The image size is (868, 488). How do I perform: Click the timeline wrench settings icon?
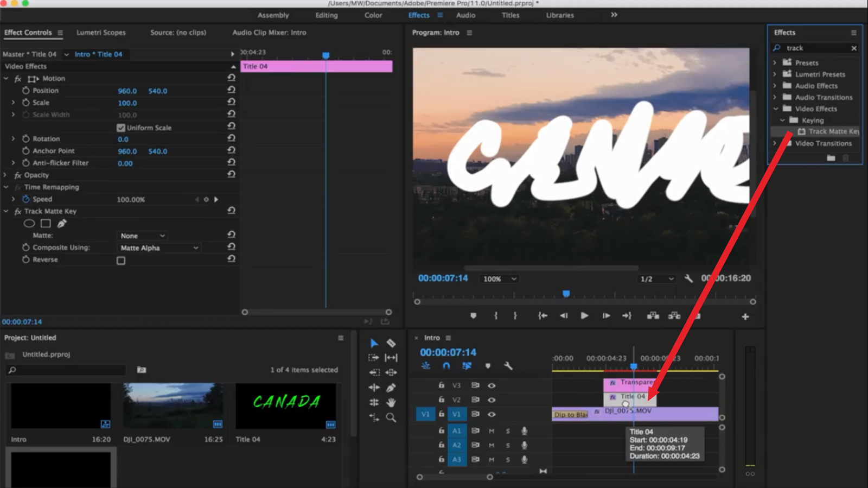pos(508,366)
